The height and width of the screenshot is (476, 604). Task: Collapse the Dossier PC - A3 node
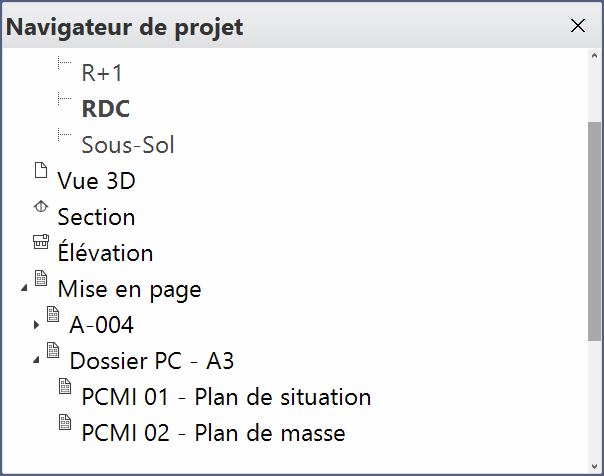click(36, 360)
